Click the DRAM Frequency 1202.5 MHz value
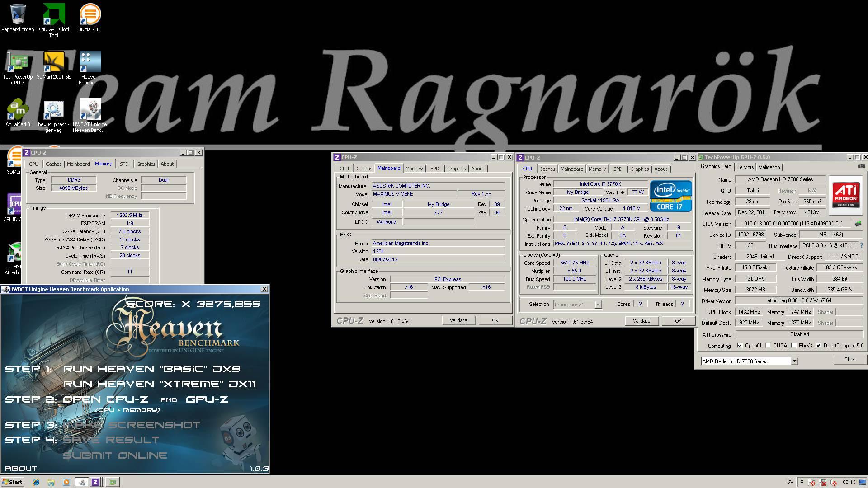 click(130, 216)
